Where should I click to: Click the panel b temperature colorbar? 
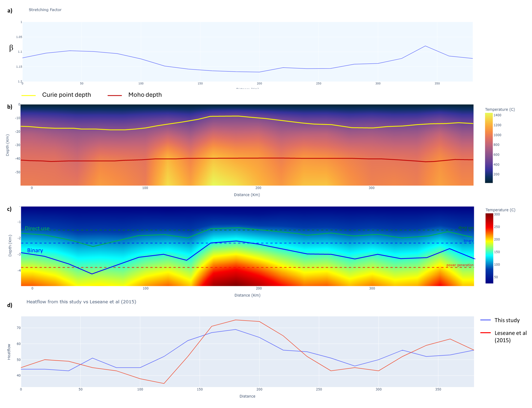[489, 148]
